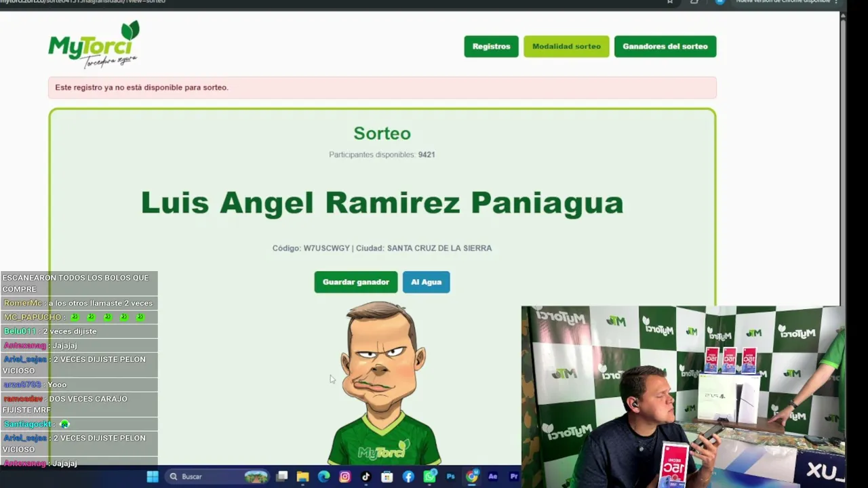Click the chat message from Belu011
This screenshot has width=868, height=488.
click(x=79, y=331)
